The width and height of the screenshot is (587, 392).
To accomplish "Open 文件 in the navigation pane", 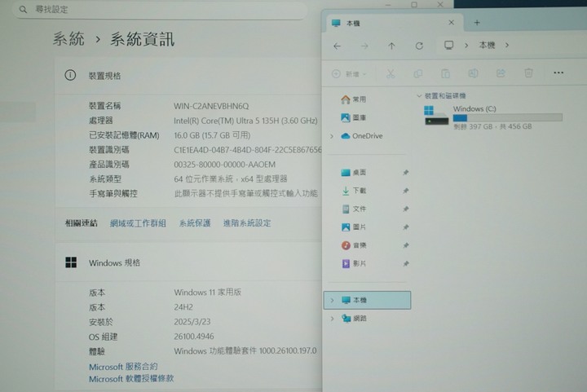I will 354,209.
